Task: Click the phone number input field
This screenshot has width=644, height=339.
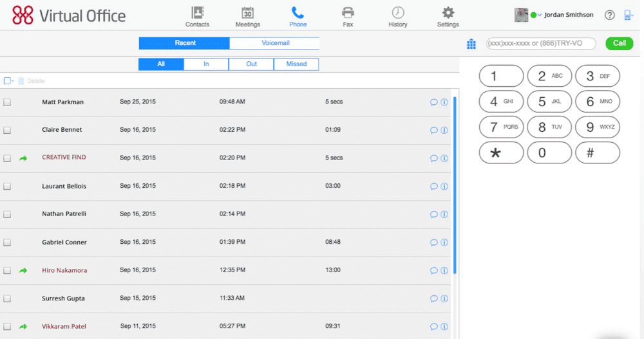Action: [541, 43]
